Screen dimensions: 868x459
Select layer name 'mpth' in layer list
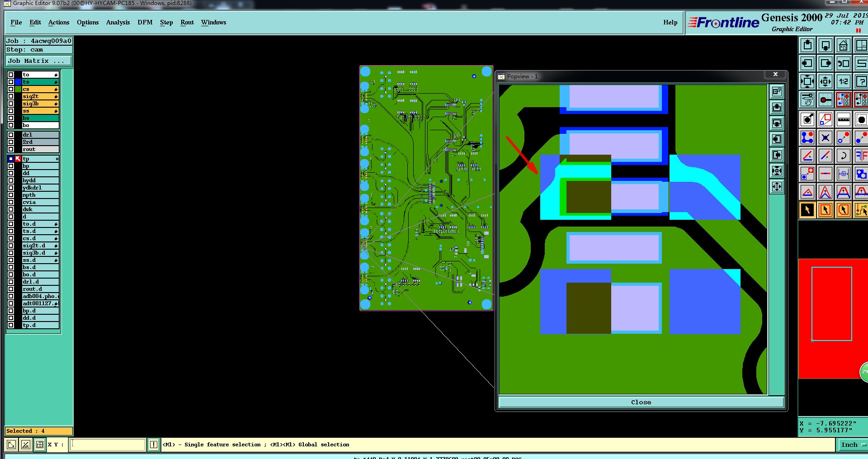(40, 195)
